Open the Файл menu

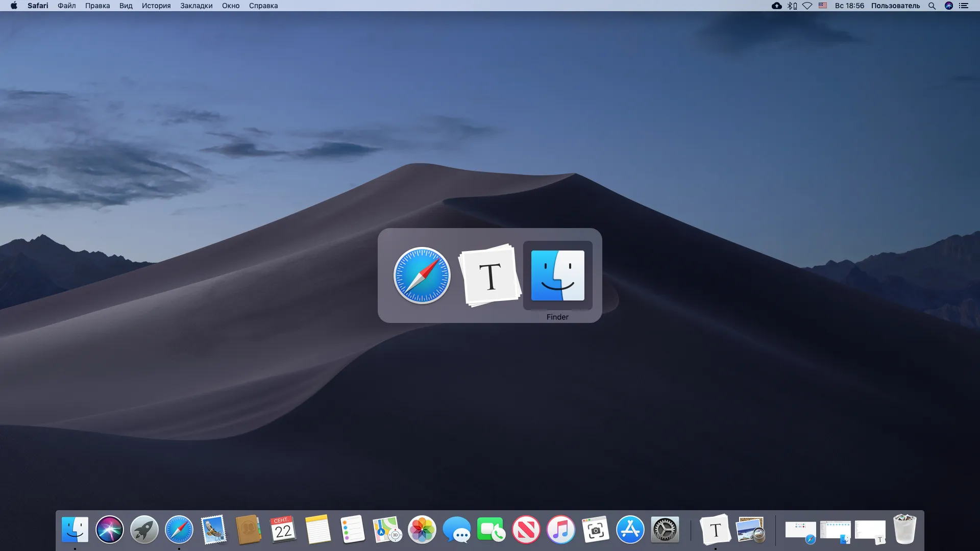point(67,6)
